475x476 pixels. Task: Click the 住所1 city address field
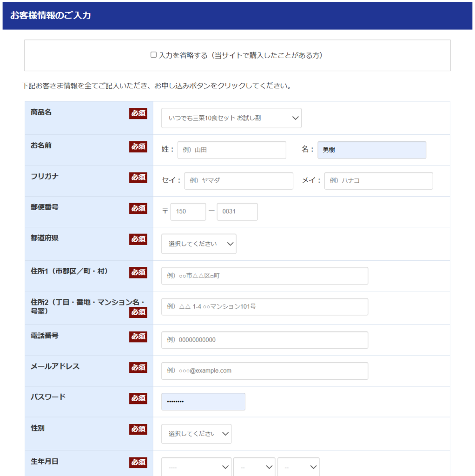click(x=264, y=276)
